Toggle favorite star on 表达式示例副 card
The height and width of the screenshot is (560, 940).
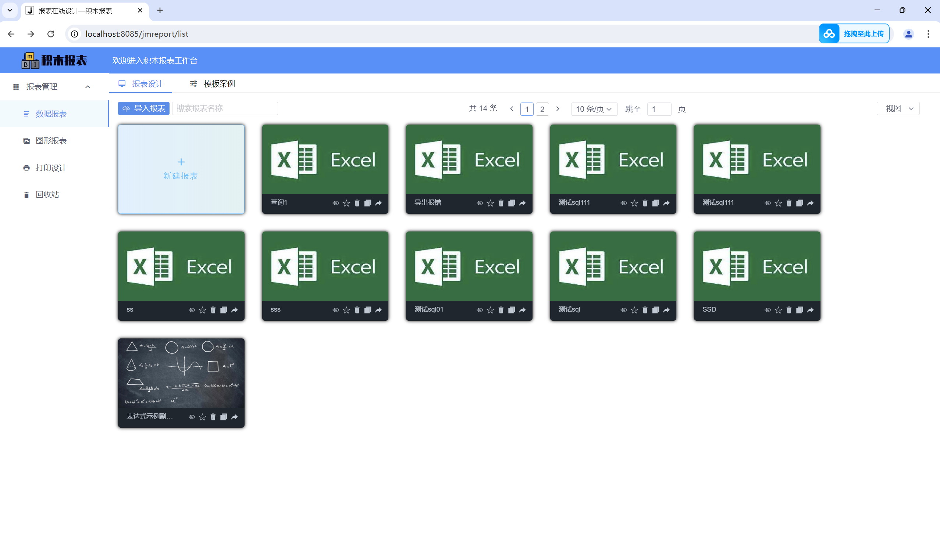202,417
